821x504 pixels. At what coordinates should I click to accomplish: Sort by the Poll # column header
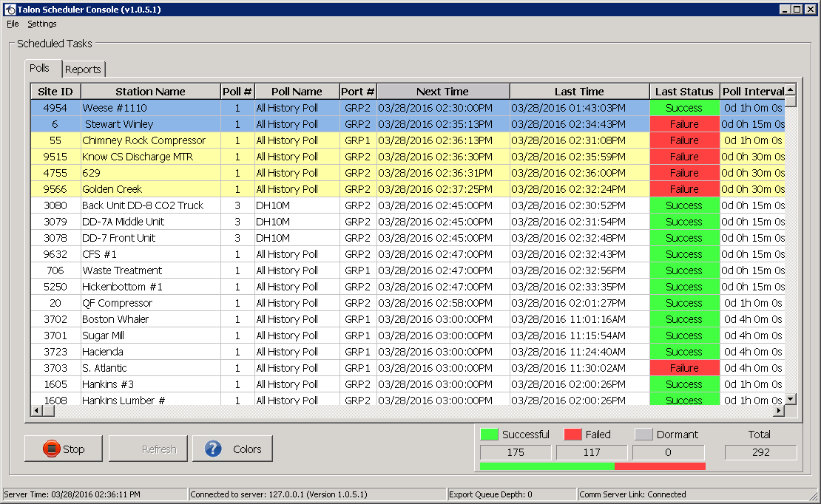coord(237,92)
